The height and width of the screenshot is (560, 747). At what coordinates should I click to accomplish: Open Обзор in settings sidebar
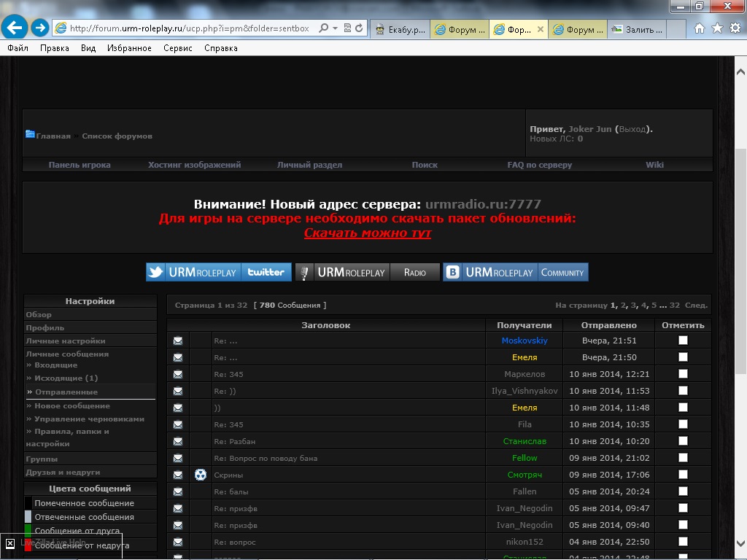(x=39, y=315)
